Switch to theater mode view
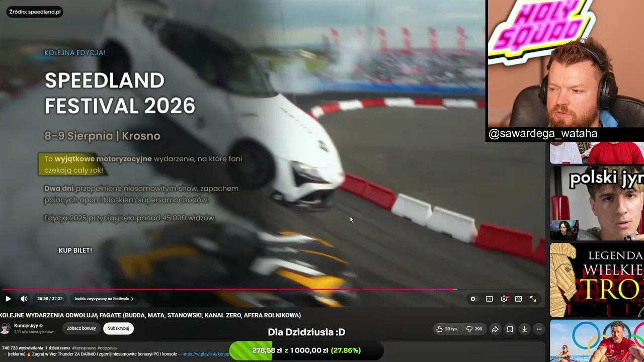 click(x=519, y=299)
